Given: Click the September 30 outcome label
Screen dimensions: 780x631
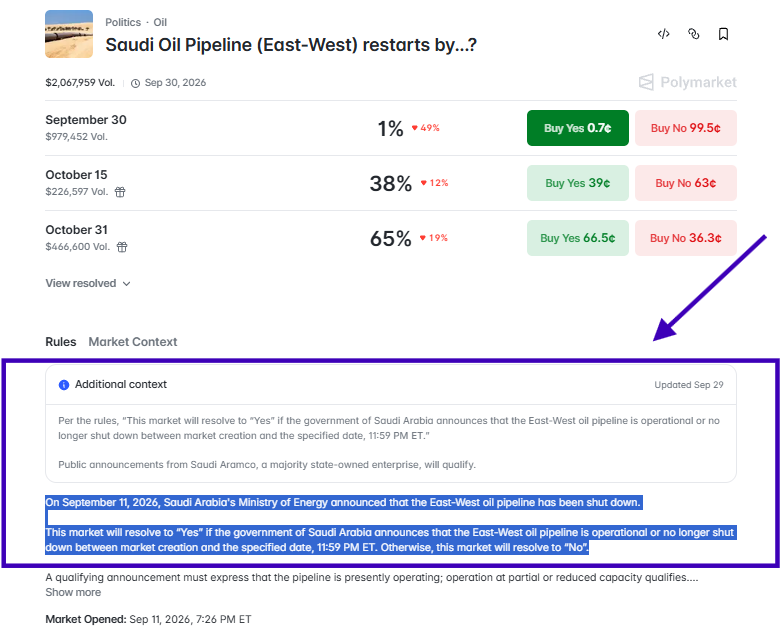Looking at the screenshot, I should 86,120.
